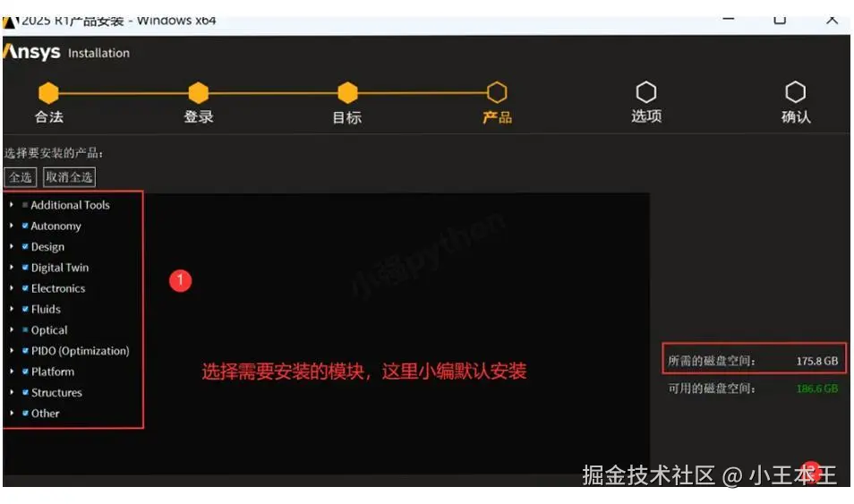Expand the Electronics tree node
Image resolution: width=854 pixels, height=504 pixels.
(x=12, y=287)
